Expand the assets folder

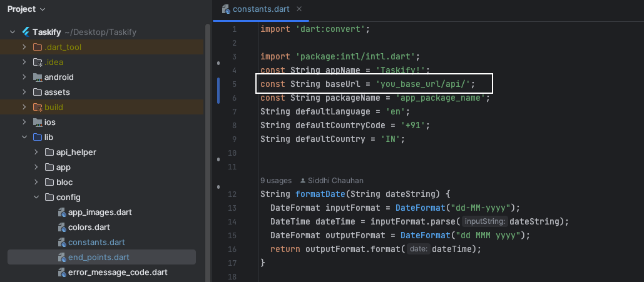24,92
